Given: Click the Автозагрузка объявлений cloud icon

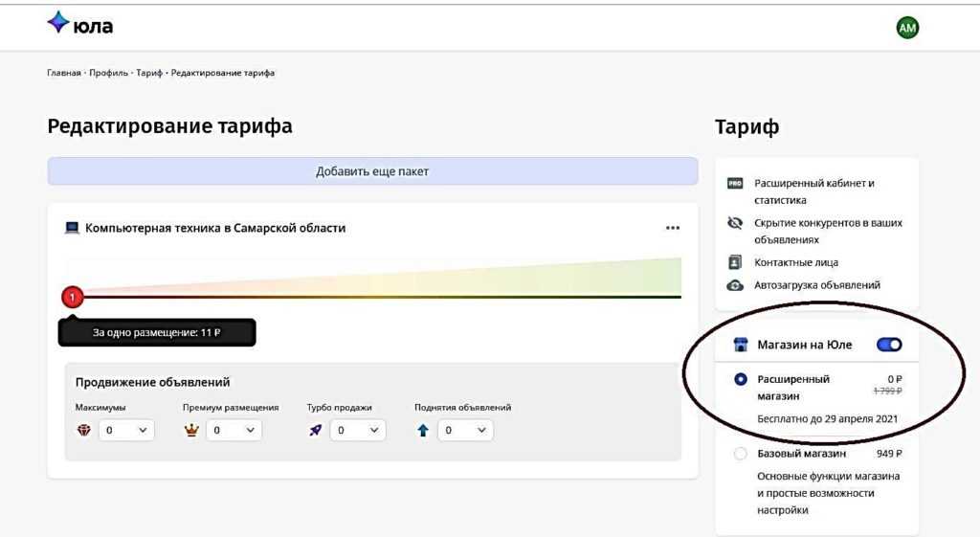Looking at the screenshot, I should point(735,285).
